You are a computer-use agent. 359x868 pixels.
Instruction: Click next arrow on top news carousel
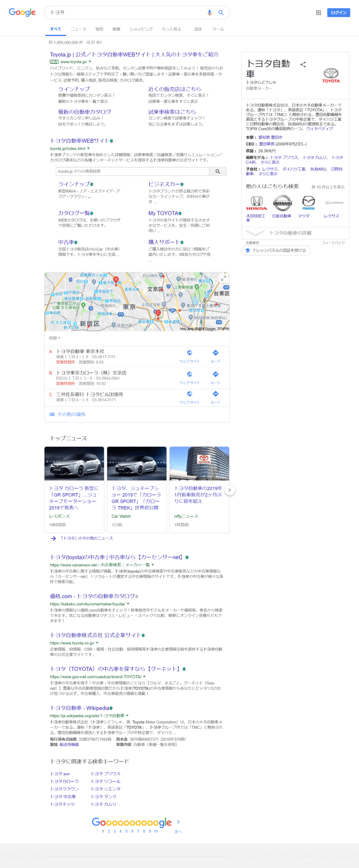[x=230, y=490]
